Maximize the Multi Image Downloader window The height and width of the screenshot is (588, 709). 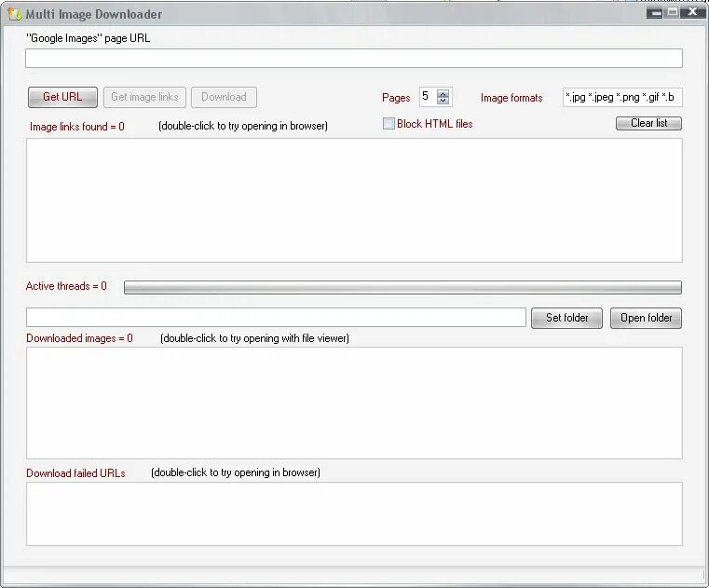(673, 12)
